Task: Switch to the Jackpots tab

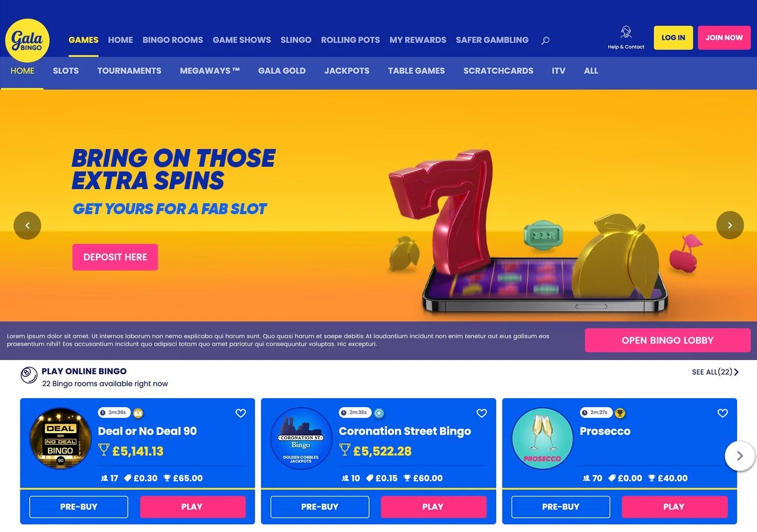Action: coord(347,71)
